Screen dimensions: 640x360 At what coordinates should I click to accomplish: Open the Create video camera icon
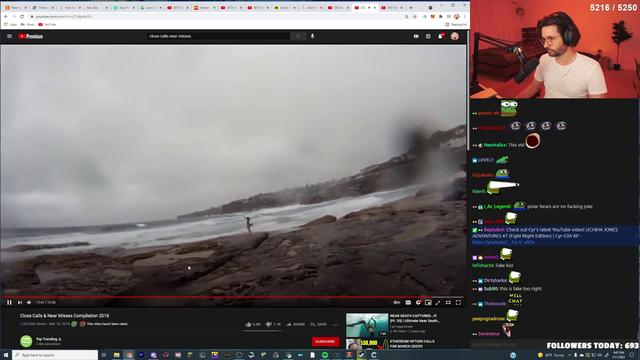coord(416,36)
